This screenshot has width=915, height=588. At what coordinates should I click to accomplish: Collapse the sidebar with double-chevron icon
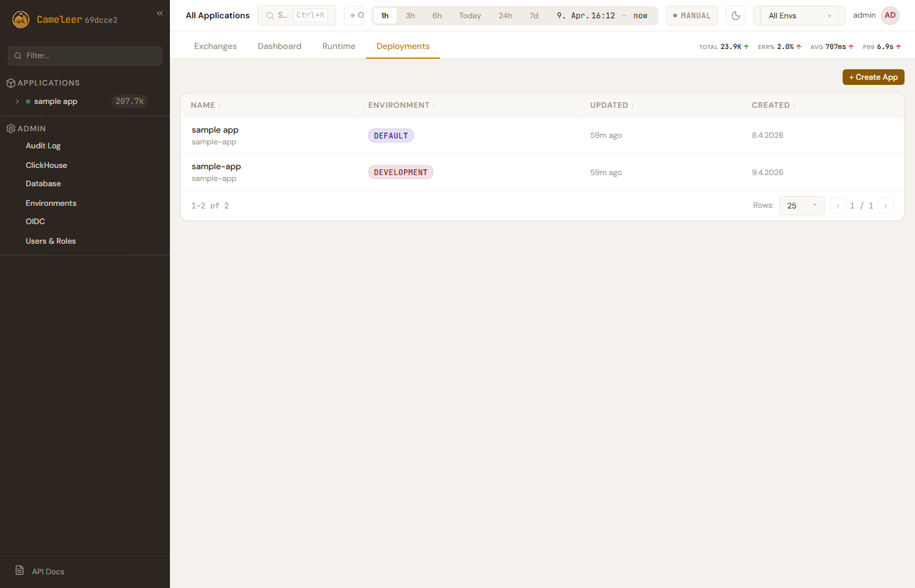click(159, 13)
